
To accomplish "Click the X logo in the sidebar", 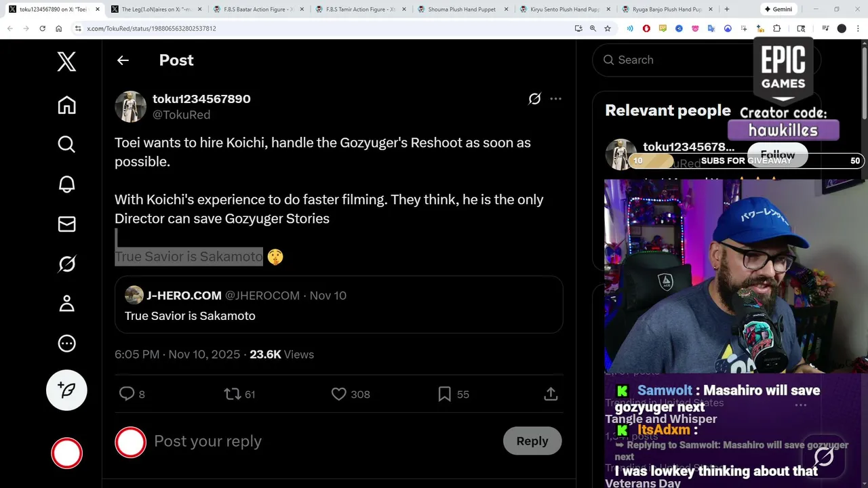I will pyautogui.click(x=66, y=62).
